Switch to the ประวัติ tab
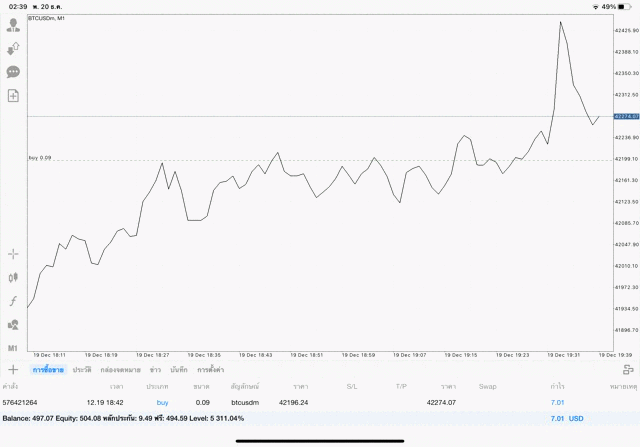Viewport: 640px width, 447px height. (x=82, y=370)
